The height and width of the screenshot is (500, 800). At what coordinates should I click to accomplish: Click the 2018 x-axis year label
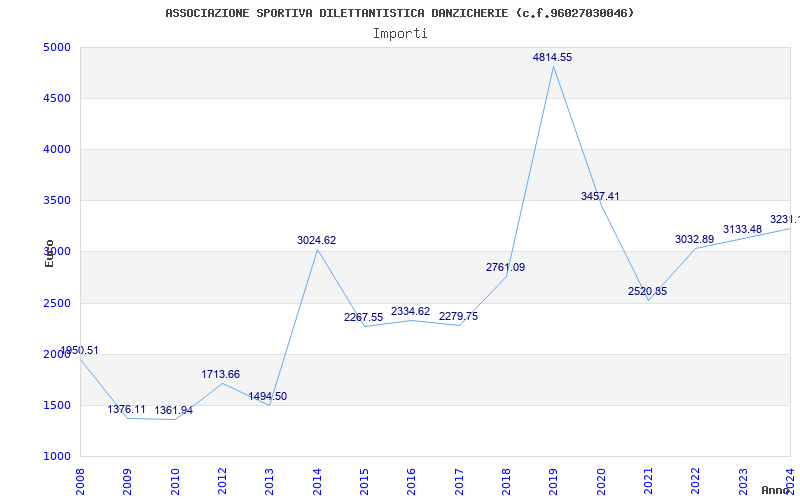[506, 482]
